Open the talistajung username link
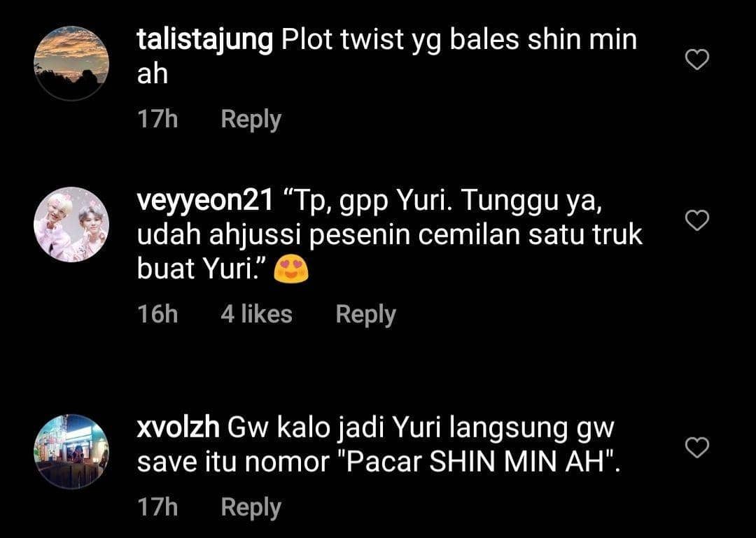The width and height of the screenshot is (756, 538). 205,41
